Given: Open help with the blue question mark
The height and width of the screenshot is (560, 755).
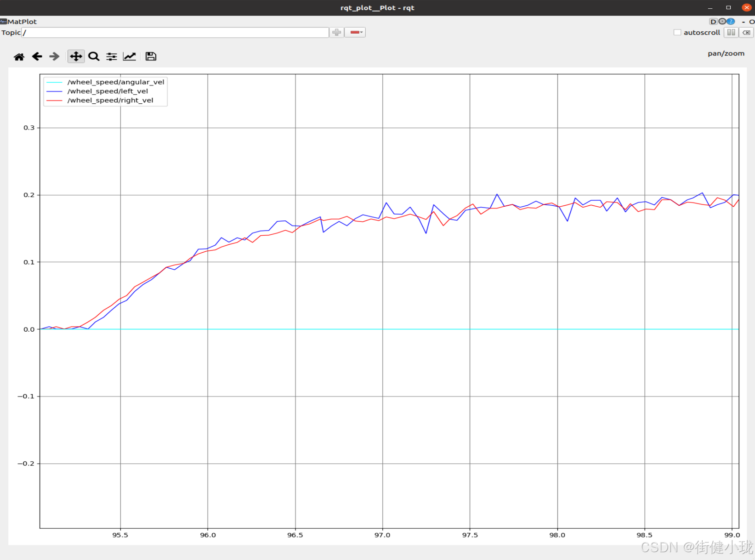Looking at the screenshot, I should [731, 22].
